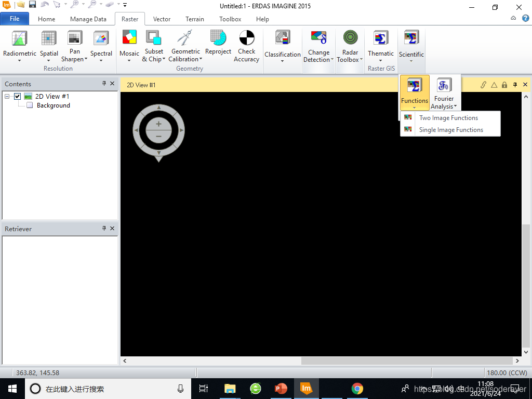This screenshot has height=399, width=532.
Task: Open the Thematic raster GIS tools
Action: (381, 46)
